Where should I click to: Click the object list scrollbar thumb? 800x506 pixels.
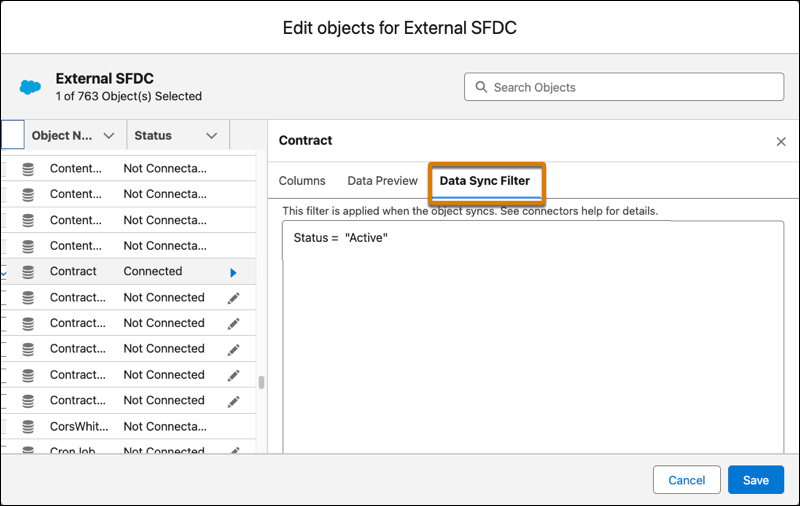click(x=261, y=383)
